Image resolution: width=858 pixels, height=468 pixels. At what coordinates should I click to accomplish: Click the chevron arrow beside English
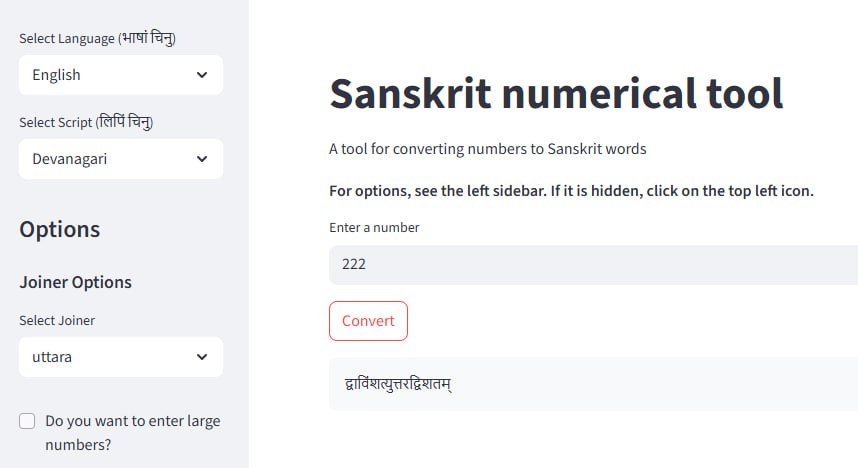coord(202,75)
